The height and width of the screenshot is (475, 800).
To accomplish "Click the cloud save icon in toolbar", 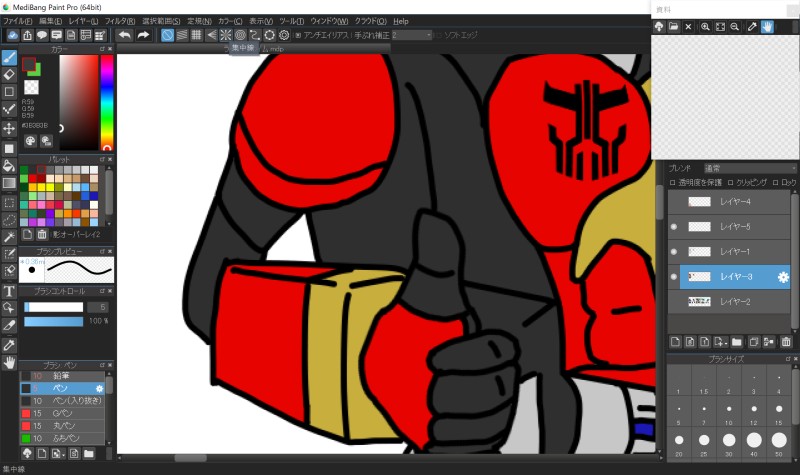I will (x=13, y=35).
